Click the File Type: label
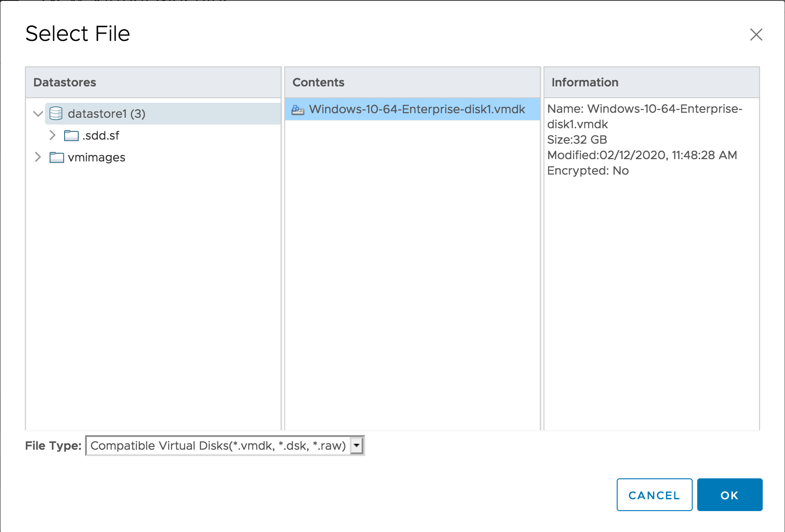785x532 pixels. [x=53, y=446]
